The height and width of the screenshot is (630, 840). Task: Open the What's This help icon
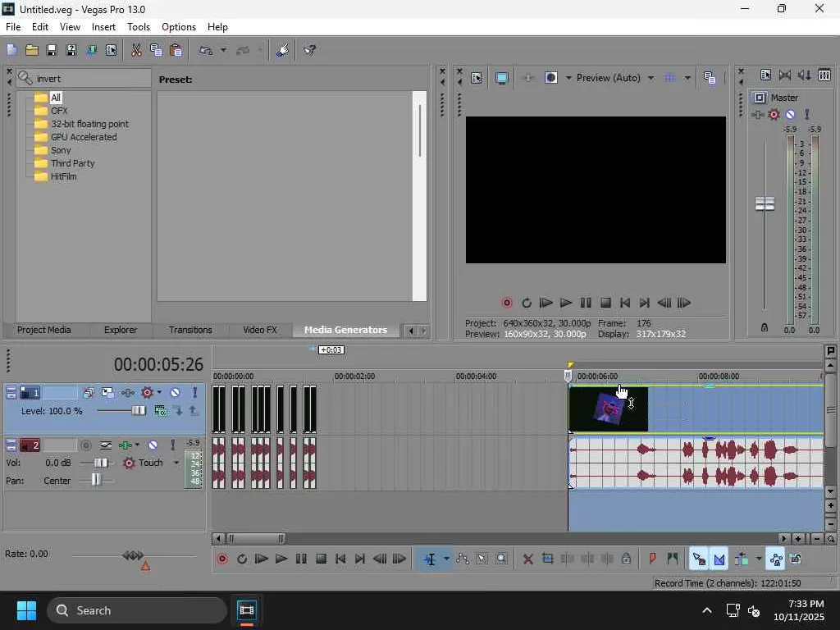(309, 50)
